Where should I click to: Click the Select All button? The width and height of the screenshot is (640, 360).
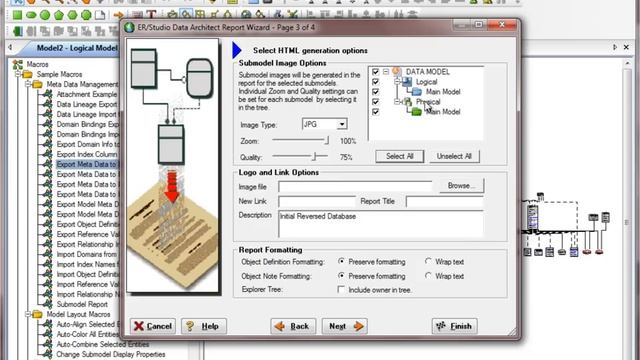(x=400, y=156)
